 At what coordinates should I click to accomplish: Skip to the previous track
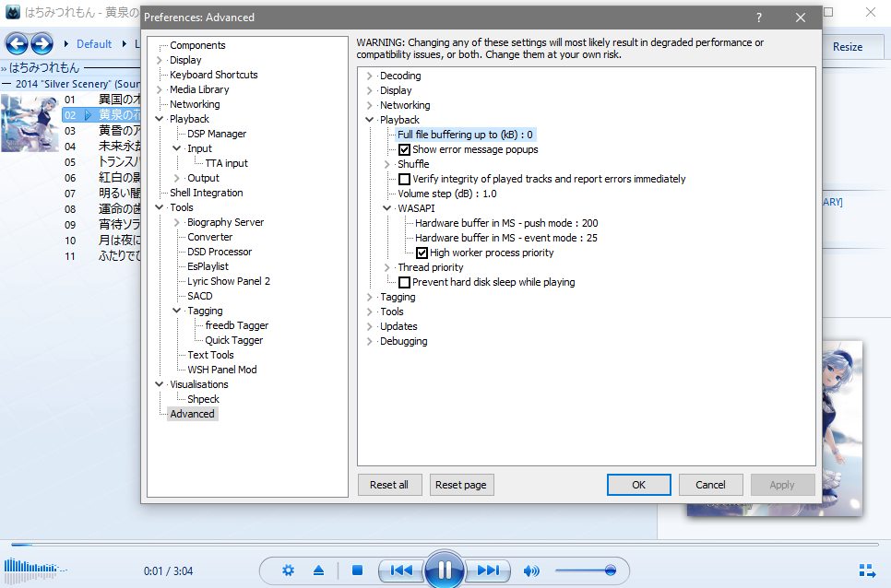click(x=401, y=570)
